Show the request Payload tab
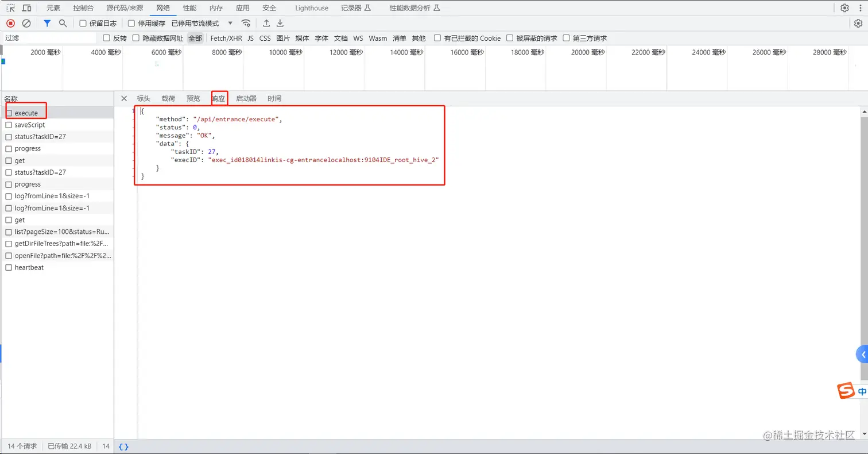Screen dimensions: 868x454 pyautogui.click(x=168, y=98)
